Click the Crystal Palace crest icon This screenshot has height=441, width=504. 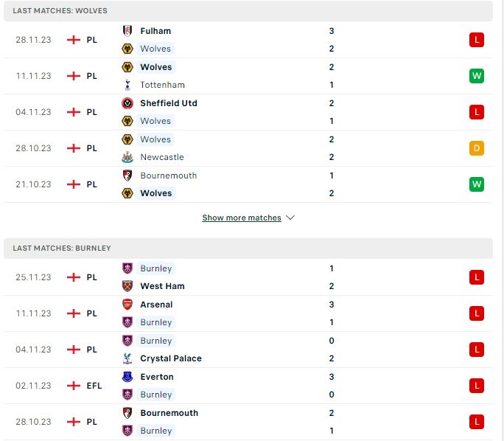pos(127,358)
